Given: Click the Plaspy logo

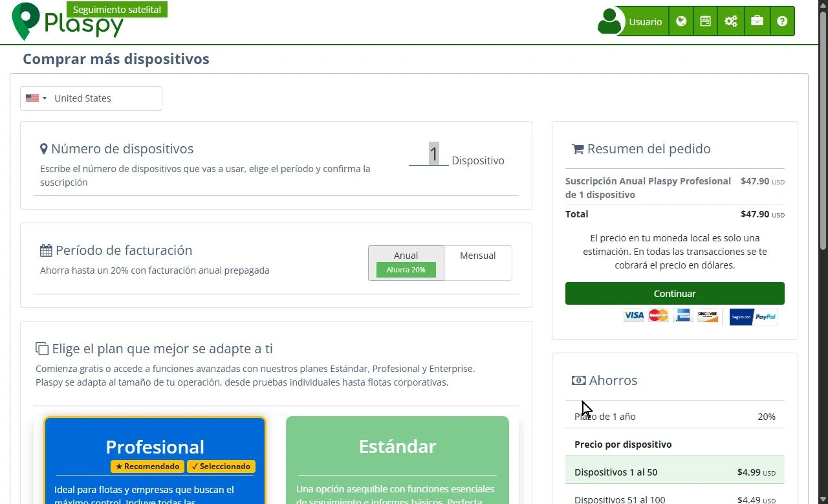Looking at the screenshot, I should point(67,21).
